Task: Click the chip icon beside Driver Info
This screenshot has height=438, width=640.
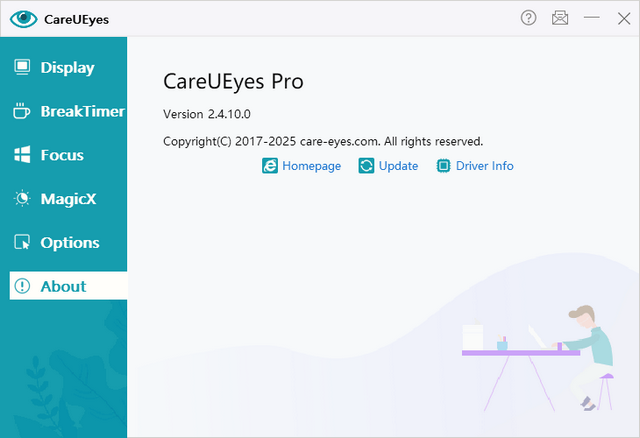Action: 444,166
